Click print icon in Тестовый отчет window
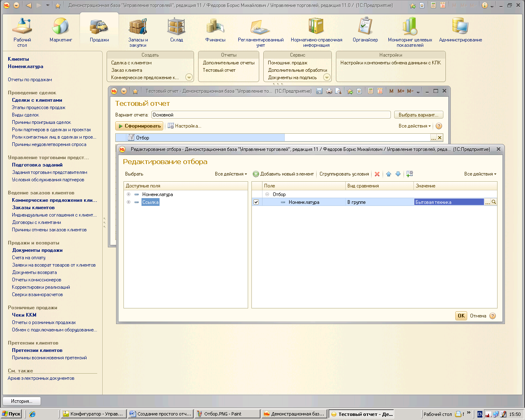 [x=329, y=91]
